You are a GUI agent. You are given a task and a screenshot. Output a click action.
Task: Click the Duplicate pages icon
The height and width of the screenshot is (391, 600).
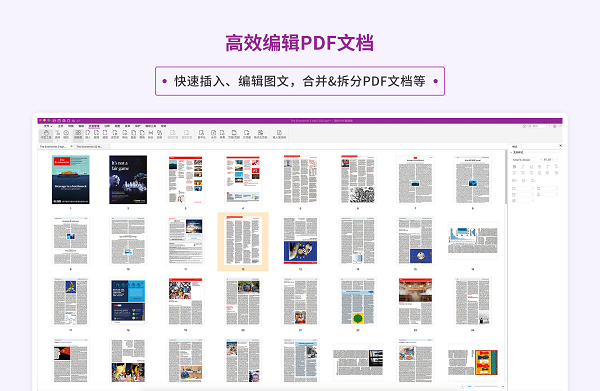[x=133, y=134]
